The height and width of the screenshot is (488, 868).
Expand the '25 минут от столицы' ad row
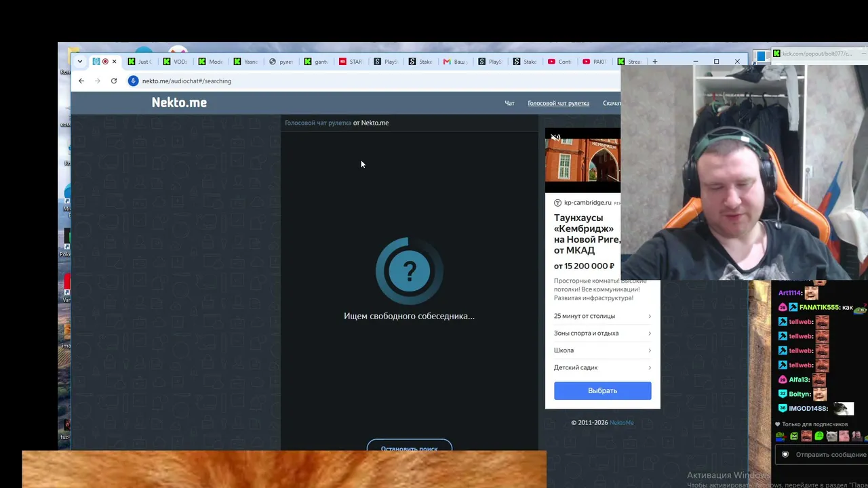click(x=602, y=316)
